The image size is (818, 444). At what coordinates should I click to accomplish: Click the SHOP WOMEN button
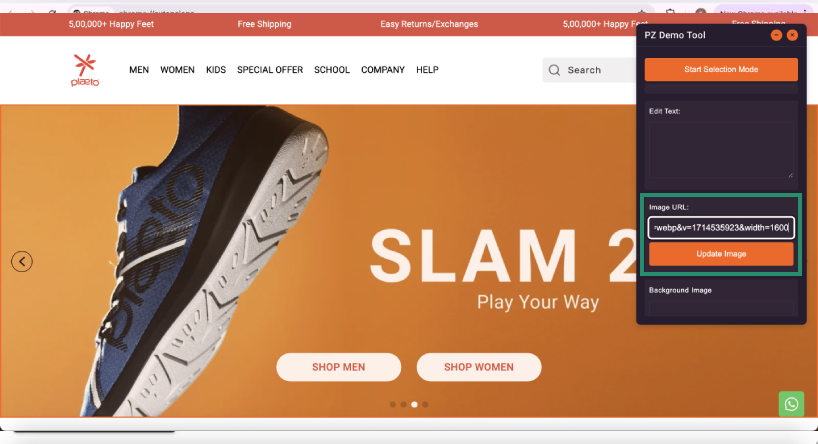(479, 367)
